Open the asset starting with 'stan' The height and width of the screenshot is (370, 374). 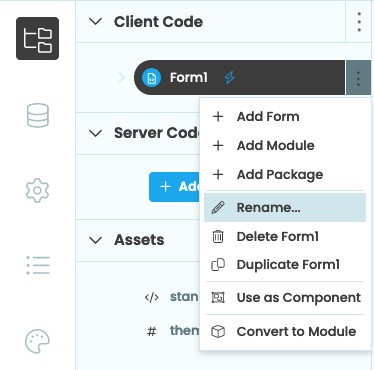click(x=184, y=297)
